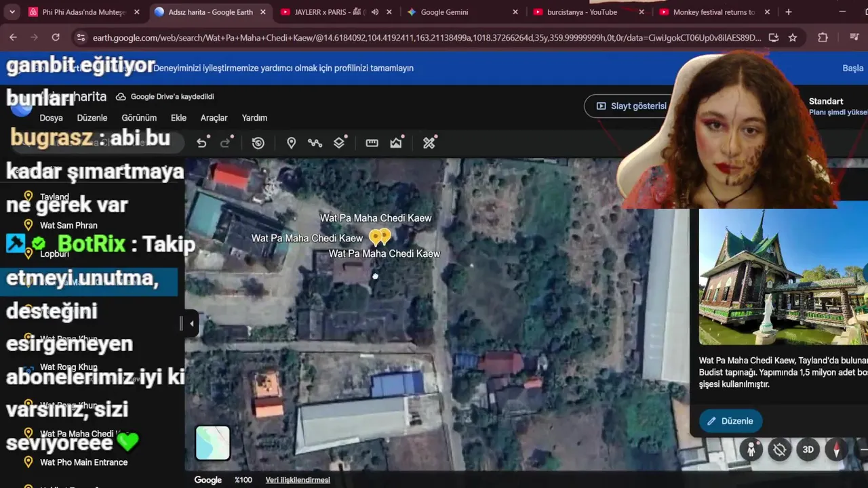Reload the Google Earth page
868x488 pixels.
pyautogui.click(x=56, y=37)
